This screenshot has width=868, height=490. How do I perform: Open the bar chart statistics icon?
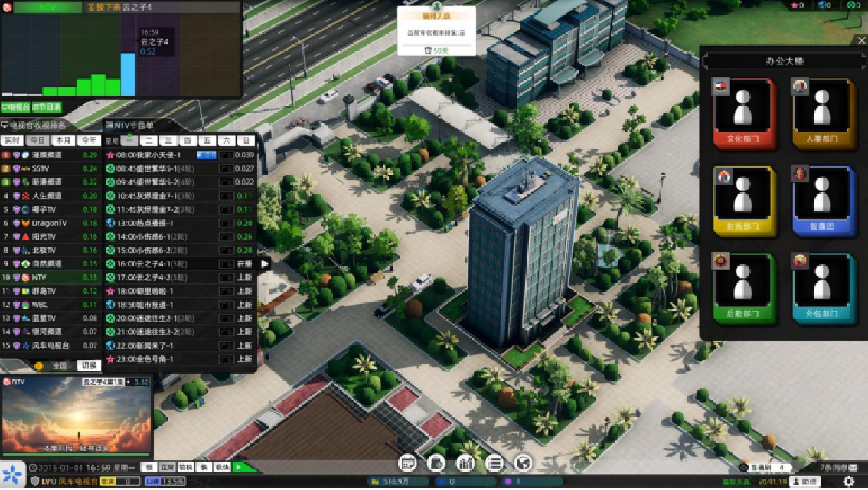465,463
